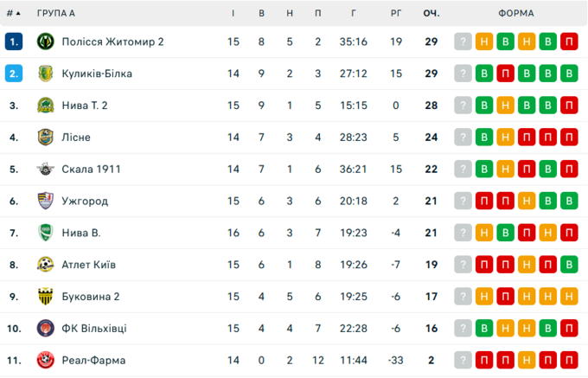Click the Буковина 2 team logo
The width and height of the screenshot is (588, 378).
point(46,297)
